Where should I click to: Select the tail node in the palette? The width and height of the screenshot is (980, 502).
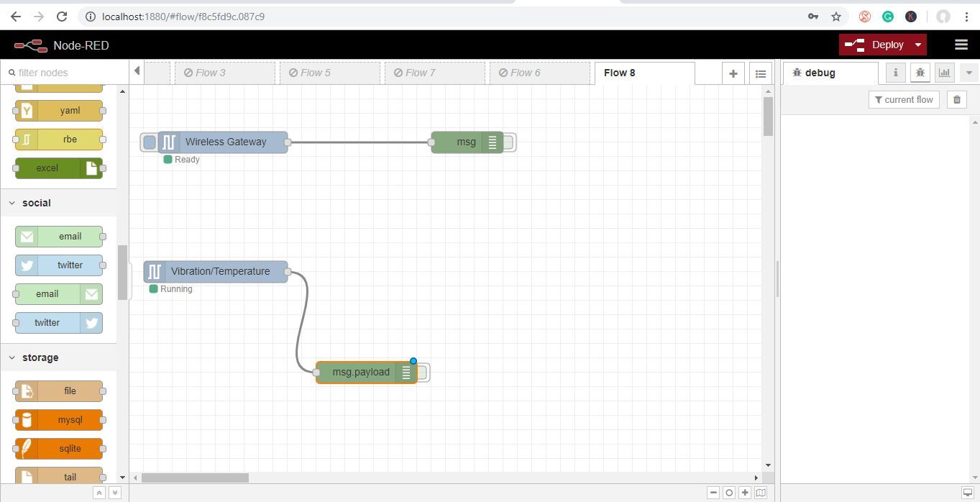click(59, 475)
